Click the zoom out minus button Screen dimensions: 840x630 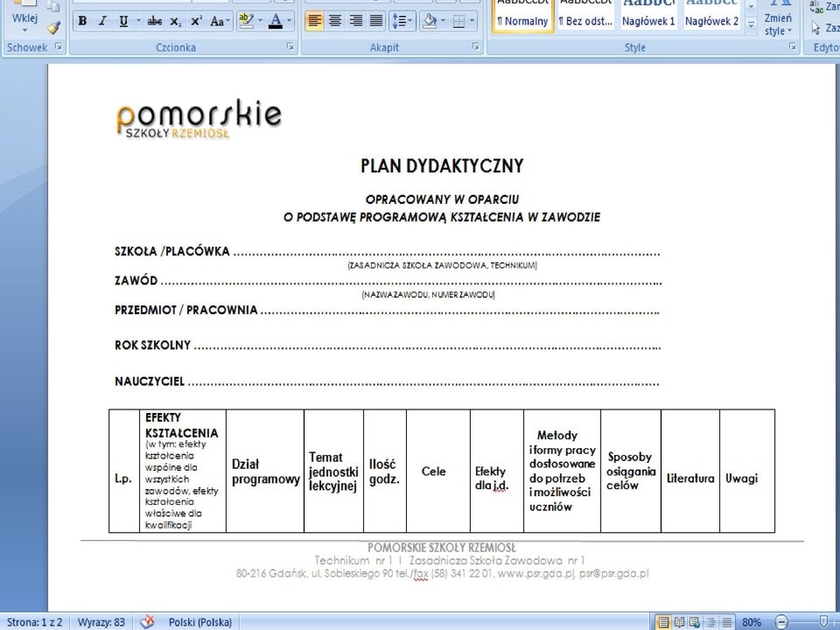(x=781, y=622)
